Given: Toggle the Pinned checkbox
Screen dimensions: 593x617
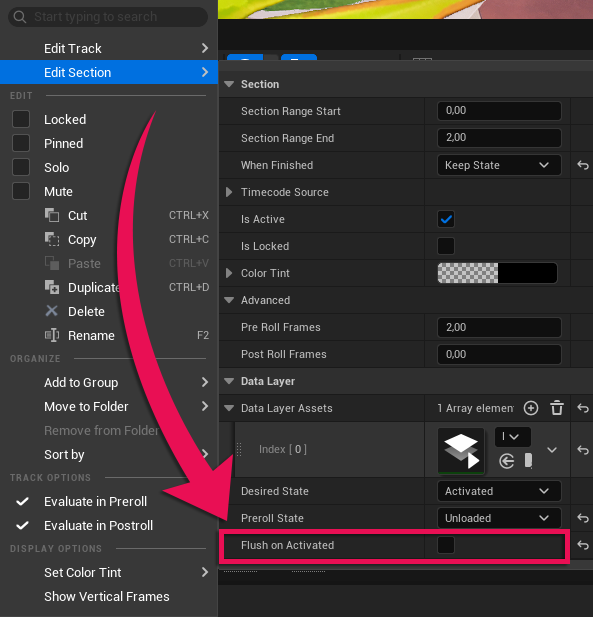Looking at the screenshot, I should (x=21, y=143).
